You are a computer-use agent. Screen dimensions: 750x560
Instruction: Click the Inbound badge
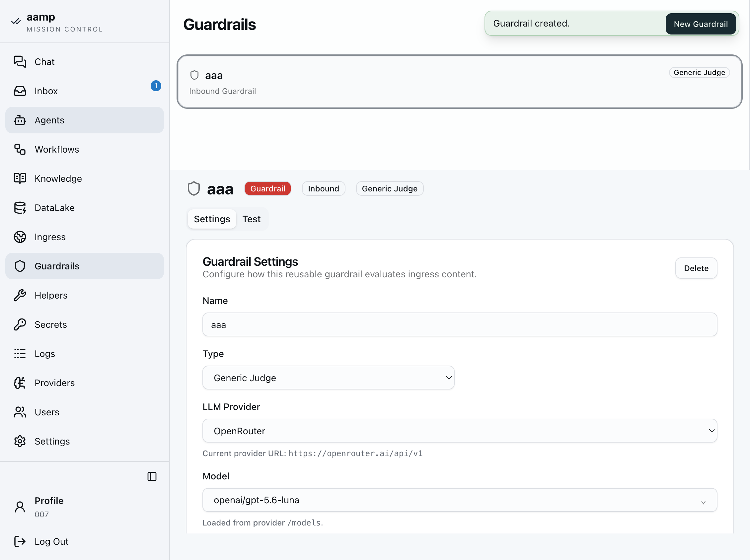pos(323,188)
